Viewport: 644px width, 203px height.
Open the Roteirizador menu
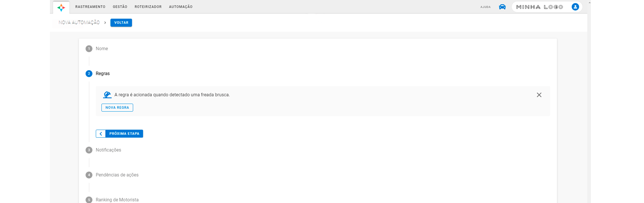click(148, 7)
